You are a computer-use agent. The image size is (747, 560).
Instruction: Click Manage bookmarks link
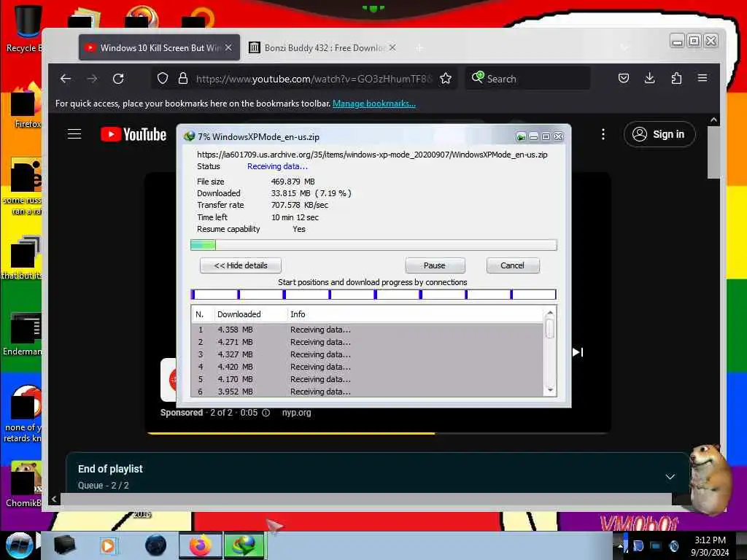(374, 104)
